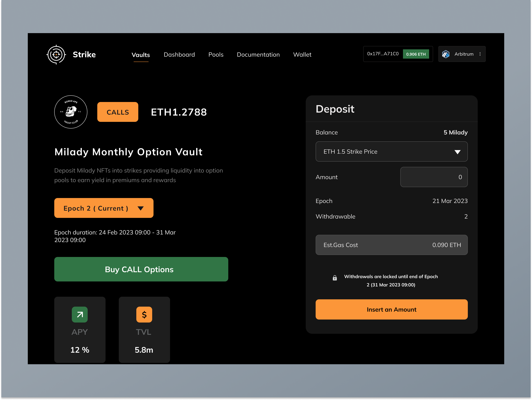Screen dimensions: 532x400
Task: Click the Strike brand name
Action: click(x=84, y=55)
